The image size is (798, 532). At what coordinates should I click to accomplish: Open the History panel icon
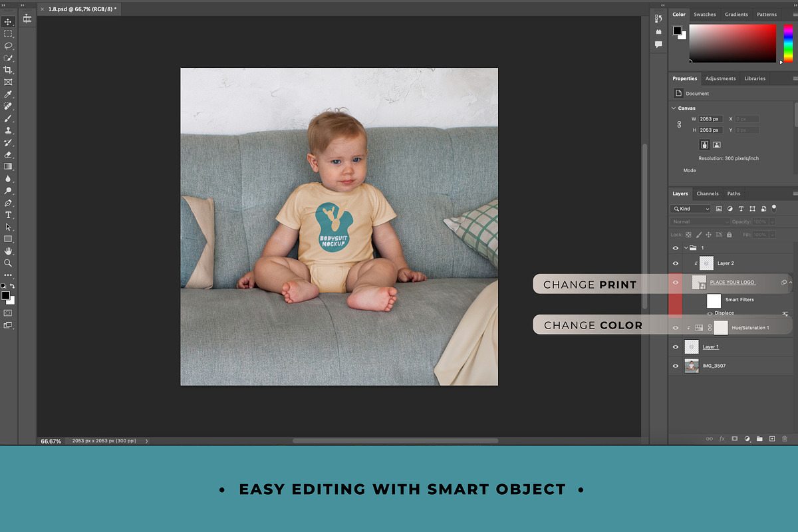pyautogui.click(x=658, y=19)
